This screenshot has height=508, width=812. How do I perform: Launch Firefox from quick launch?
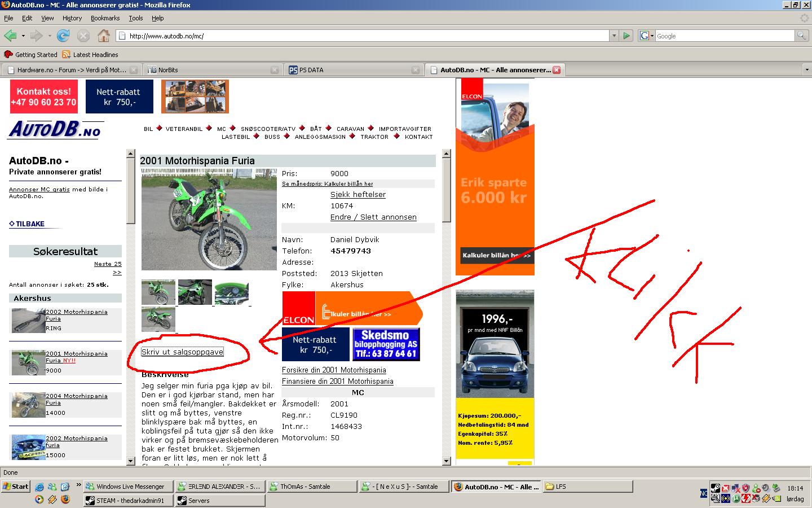click(x=65, y=499)
